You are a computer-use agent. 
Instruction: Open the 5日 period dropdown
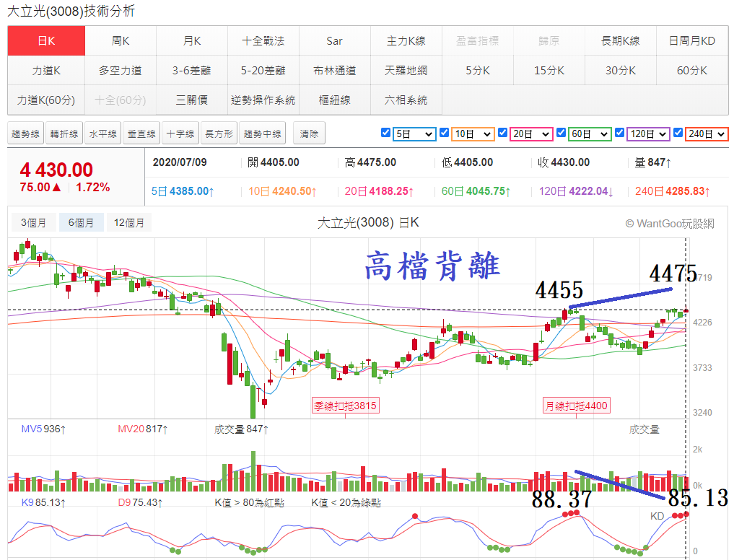click(x=415, y=134)
